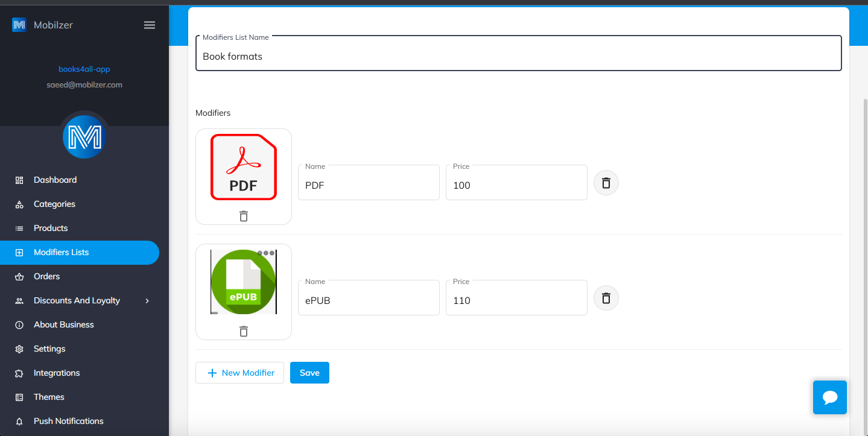Image resolution: width=868 pixels, height=436 pixels.
Task: Click the Push Notifications bell icon
Action: tap(19, 421)
